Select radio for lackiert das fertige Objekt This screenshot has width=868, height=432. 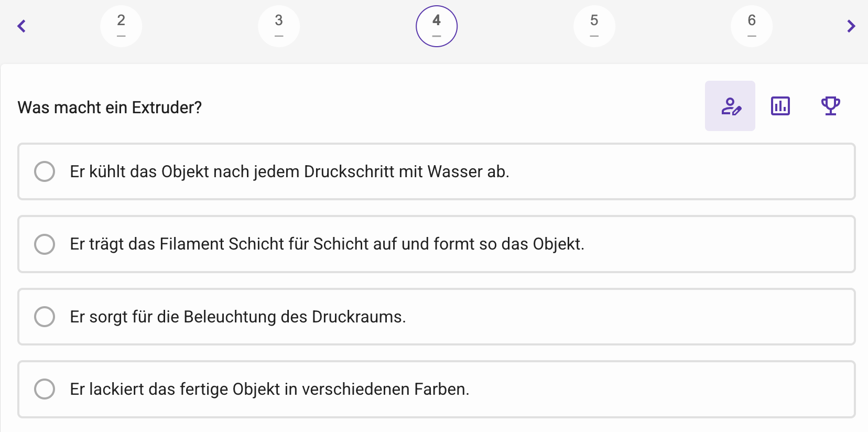coord(45,389)
